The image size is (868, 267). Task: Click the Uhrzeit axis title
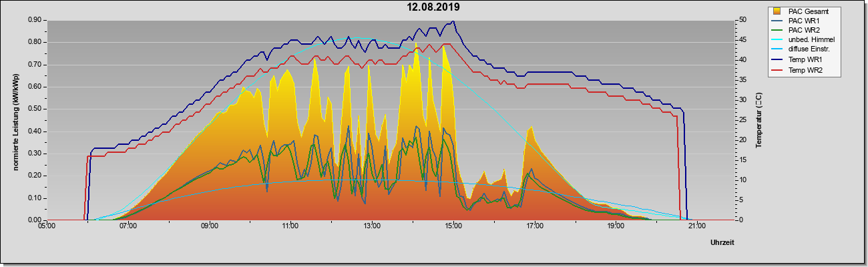point(723,243)
